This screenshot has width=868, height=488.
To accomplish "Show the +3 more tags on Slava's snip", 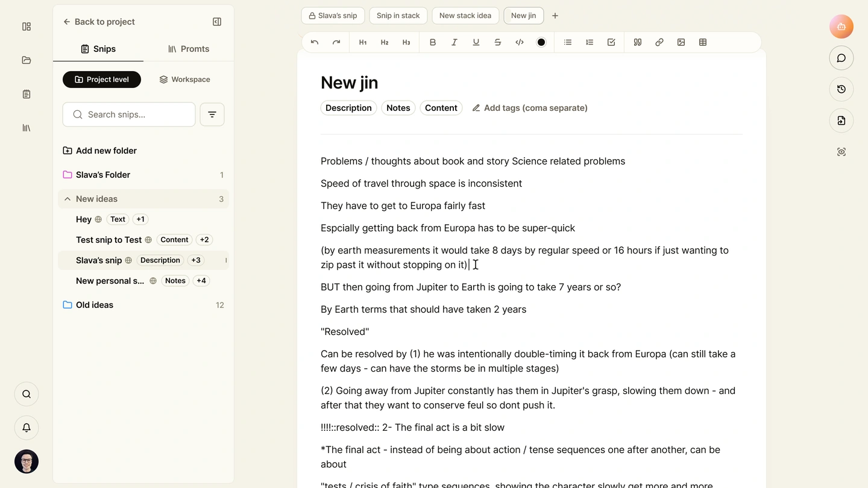I will [196, 260].
